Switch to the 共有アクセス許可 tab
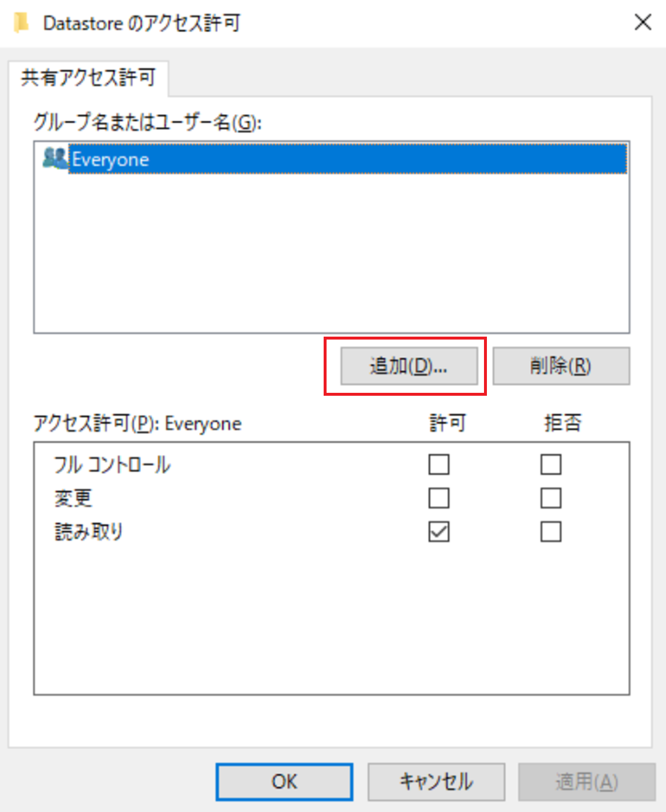Image resolution: width=666 pixels, height=812 pixels. tap(88, 78)
